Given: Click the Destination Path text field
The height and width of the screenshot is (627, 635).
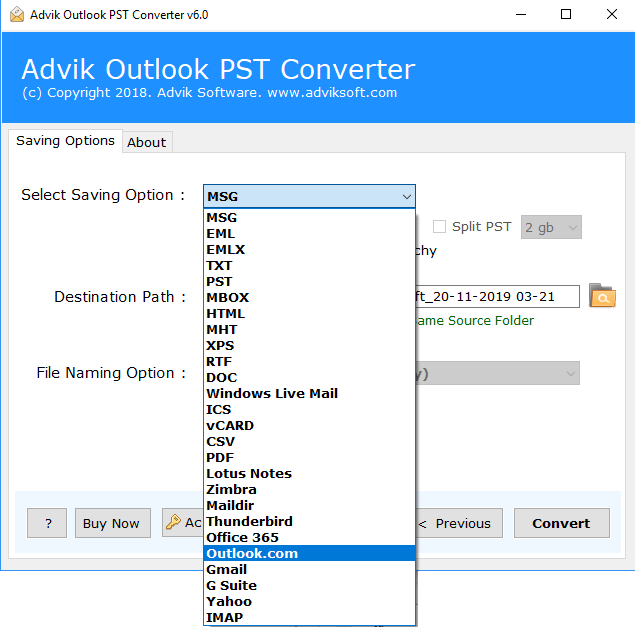Looking at the screenshot, I should [x=497, y=296].
